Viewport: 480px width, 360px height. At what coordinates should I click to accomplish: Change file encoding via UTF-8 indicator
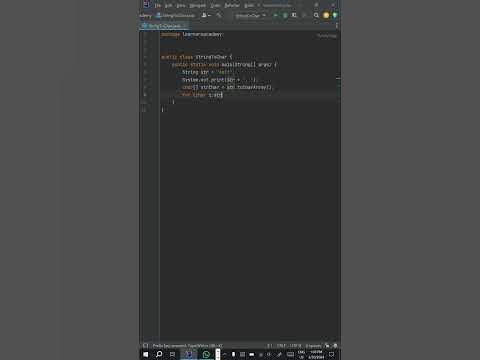[x=295, y=346]
